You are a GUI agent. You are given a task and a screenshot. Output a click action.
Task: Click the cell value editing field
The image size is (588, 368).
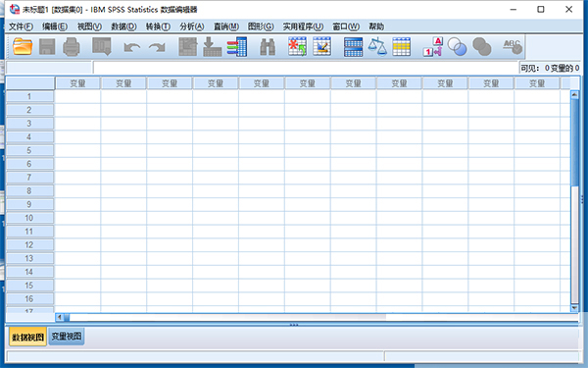[306, 68]
